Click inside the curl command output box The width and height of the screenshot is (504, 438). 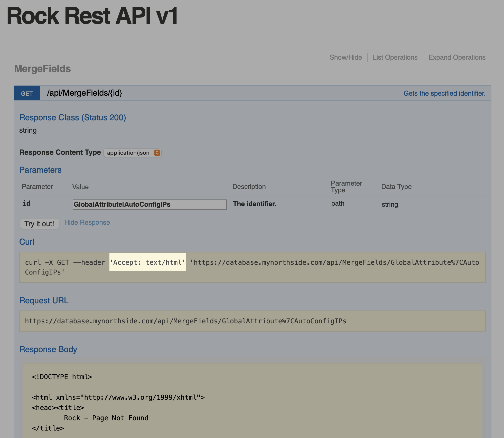pos(252,267)
